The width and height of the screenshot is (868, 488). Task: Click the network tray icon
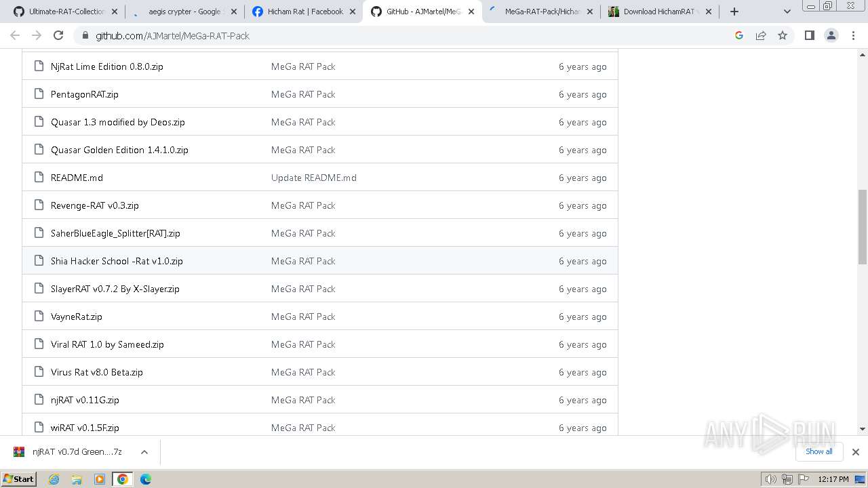point(787,479)
